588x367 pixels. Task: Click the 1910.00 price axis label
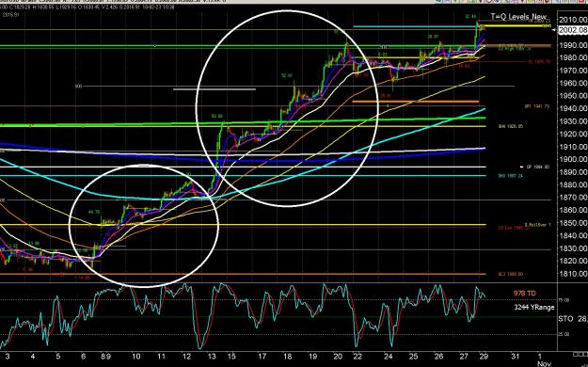pyautogui.click(x=573, y=147)
